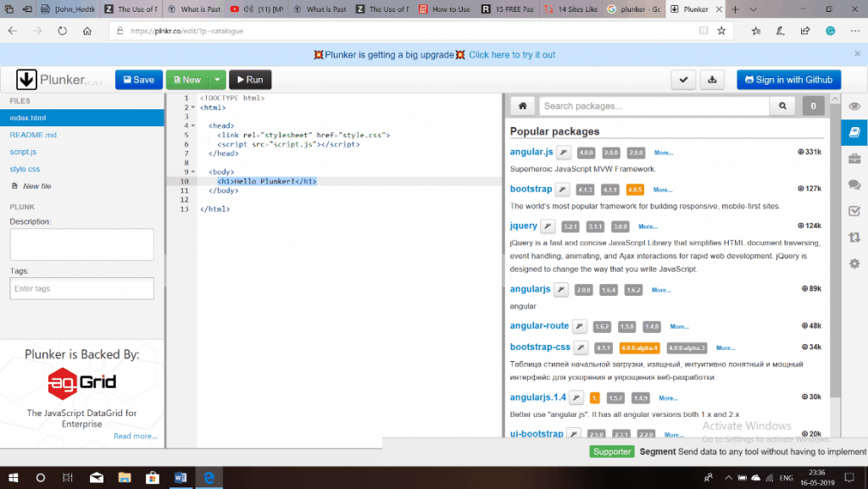Image resolution: width=868 pixels, height=489 pixels.
Task: Show more versions for bootstrap package
Action: (x=663, y=189)
